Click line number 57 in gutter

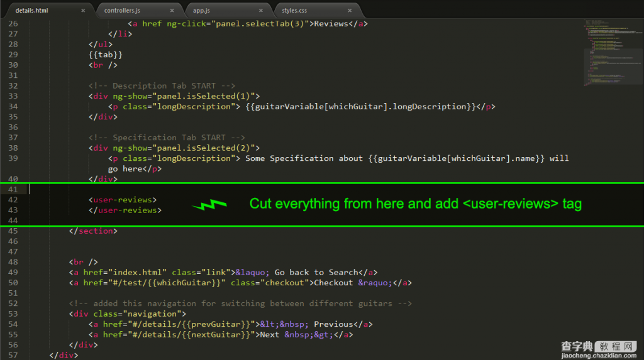13,355
